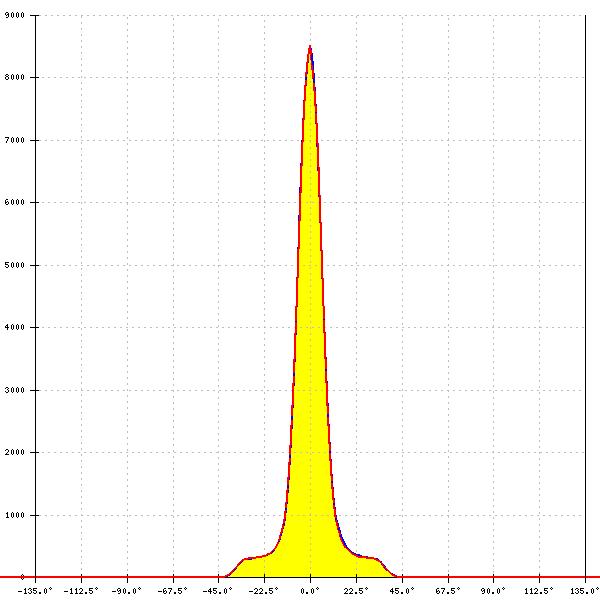
Task: Click the 135.0° x-axis label
Action: pos(584,591)
